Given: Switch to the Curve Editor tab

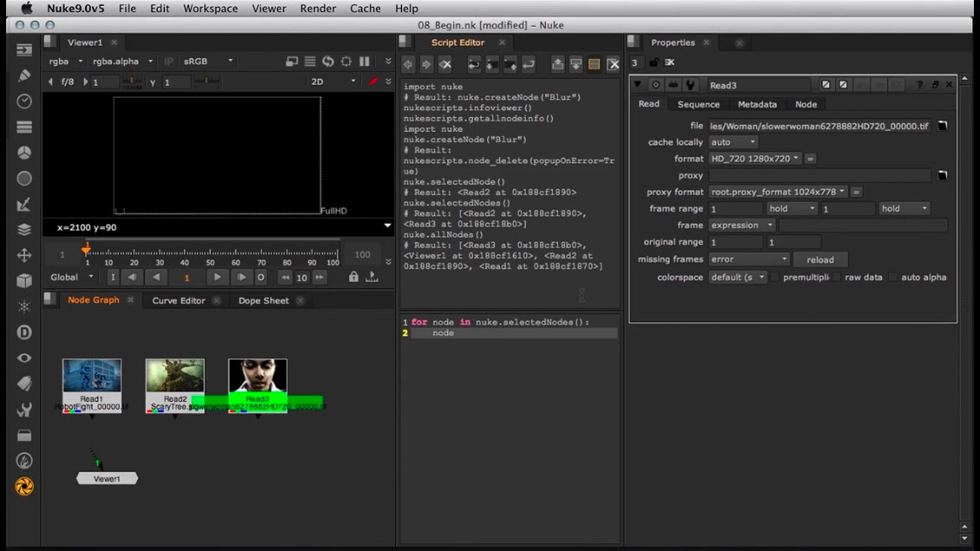Looking at the screenshot, I should [178, 301].
